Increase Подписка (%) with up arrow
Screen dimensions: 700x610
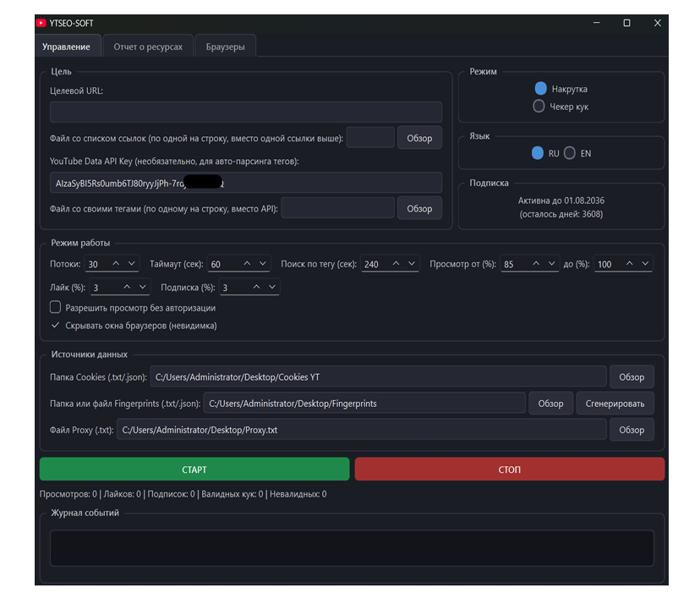256,287
